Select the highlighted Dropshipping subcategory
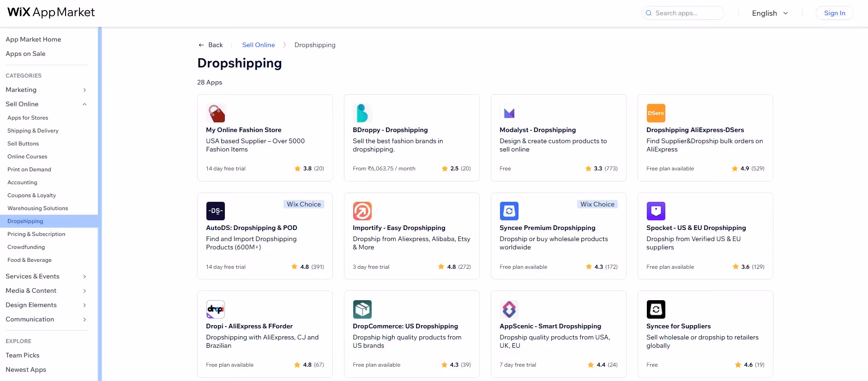The width and height of the screenshot is (868, 381). (x=49, y=221)
